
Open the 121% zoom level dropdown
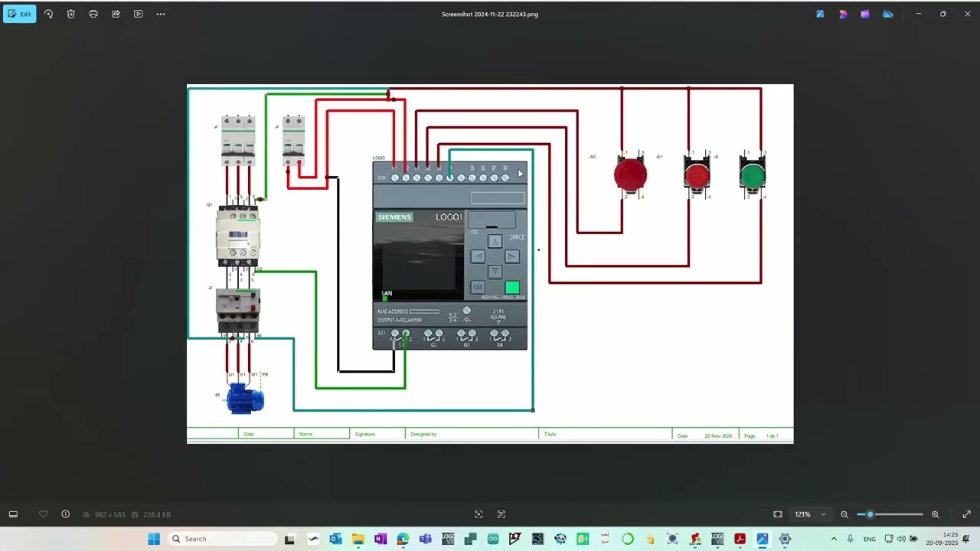coord(812,514)
